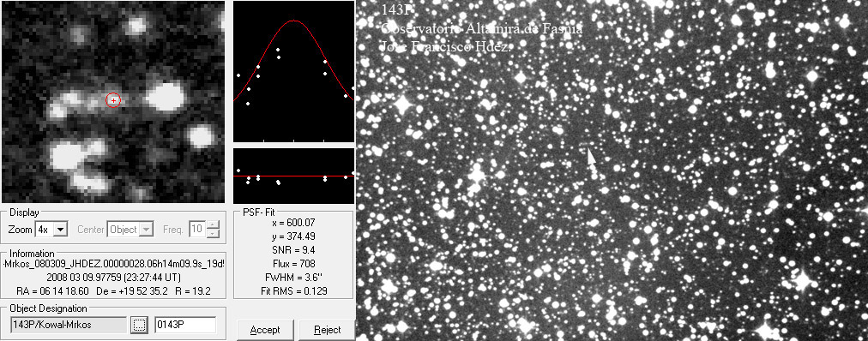Image resolution: width=868 pixels, height=341 pixels.
Task: Reject the measured object position
Action: (x=327, y=330)
